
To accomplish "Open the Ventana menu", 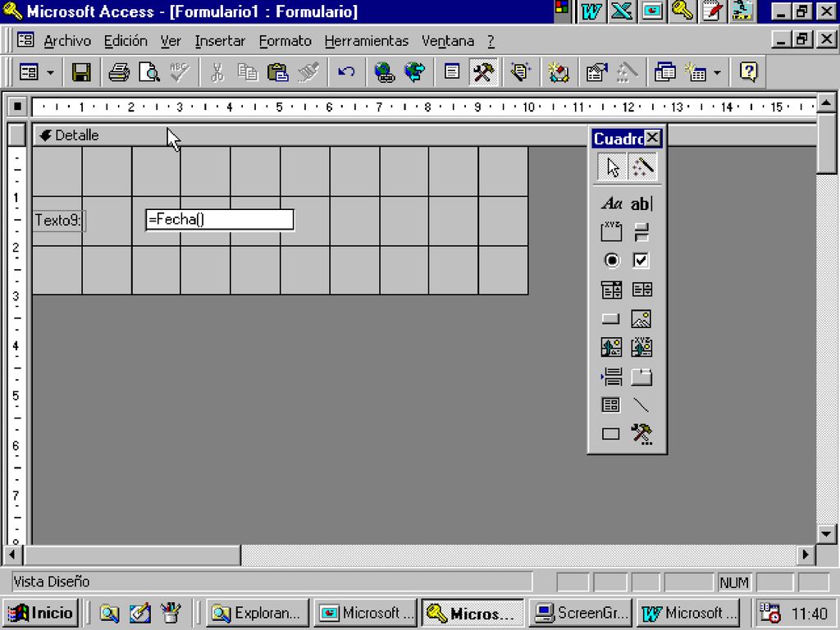I will 448,41.
